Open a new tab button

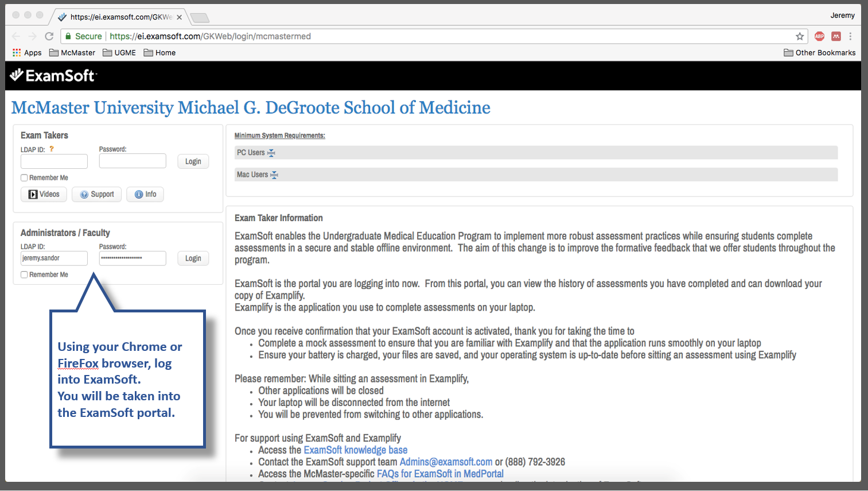[x=200, y=18]
